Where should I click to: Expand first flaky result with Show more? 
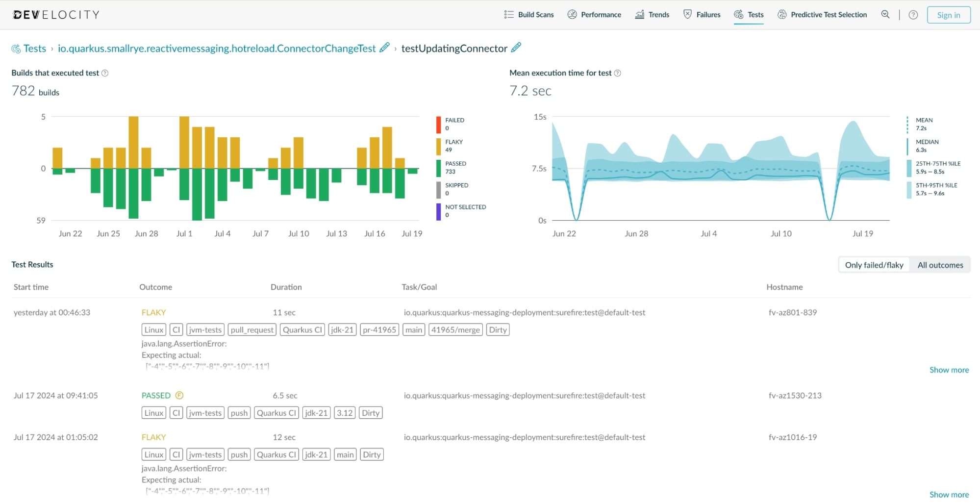pyautogui.click(x=949, y=370)
